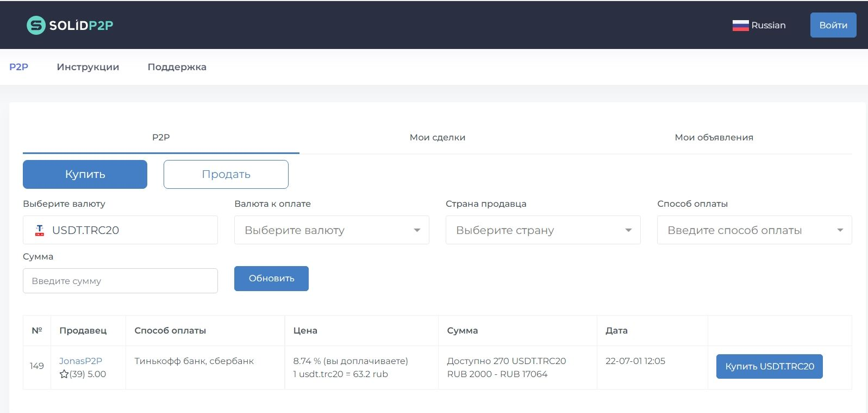Image resolution: width=868 pixels, height=413 pixels.
Task: Open the Мои сделки tab
Action: pyautogui.click(x=438, y=137)
